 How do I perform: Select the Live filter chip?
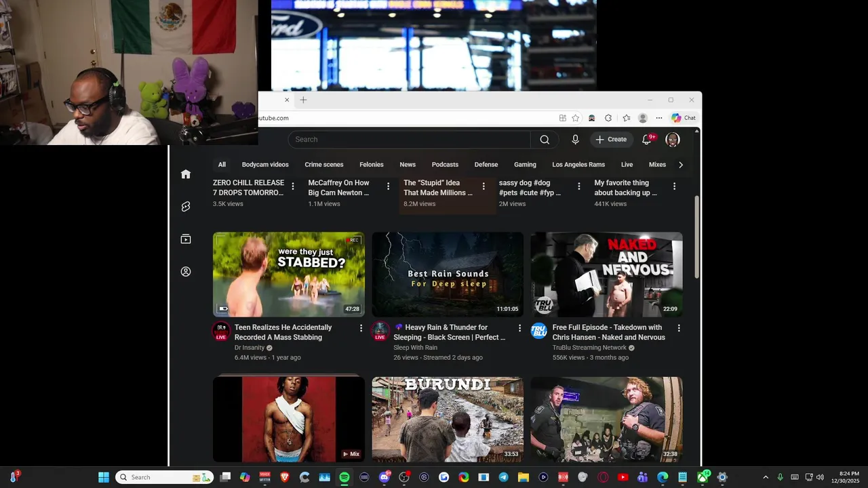pos(627,165)
